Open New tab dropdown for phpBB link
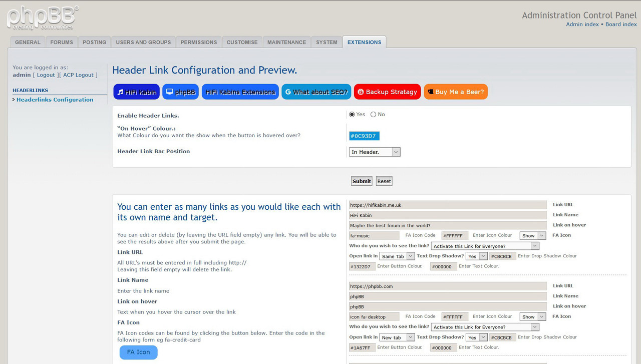 397,337
